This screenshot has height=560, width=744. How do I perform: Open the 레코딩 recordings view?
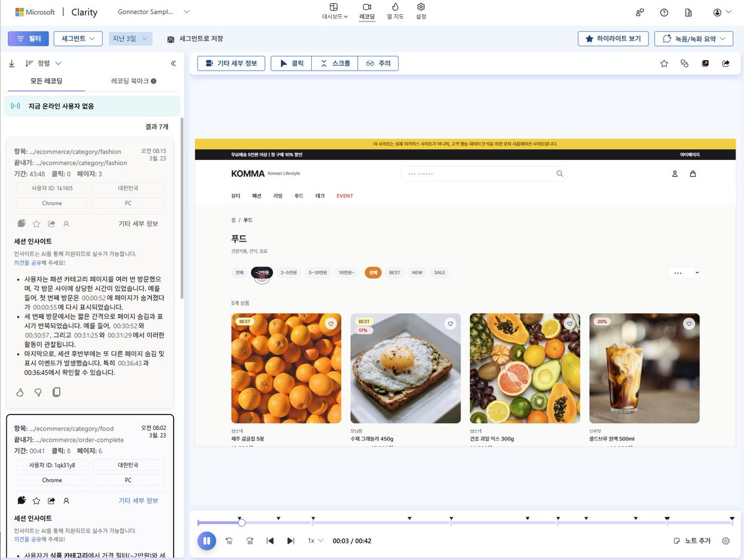(x=367, y=11)
